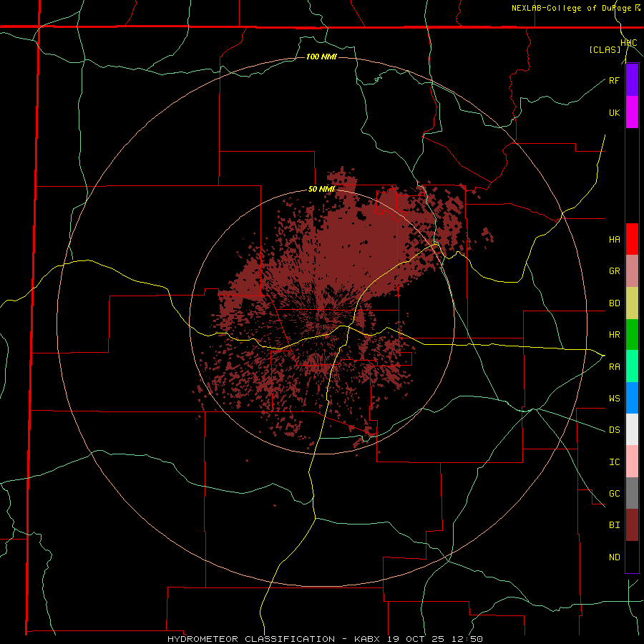Click the KABX station identifier
Image resolution: width=644 pixels, height=644 pixels.
(367, 639)
